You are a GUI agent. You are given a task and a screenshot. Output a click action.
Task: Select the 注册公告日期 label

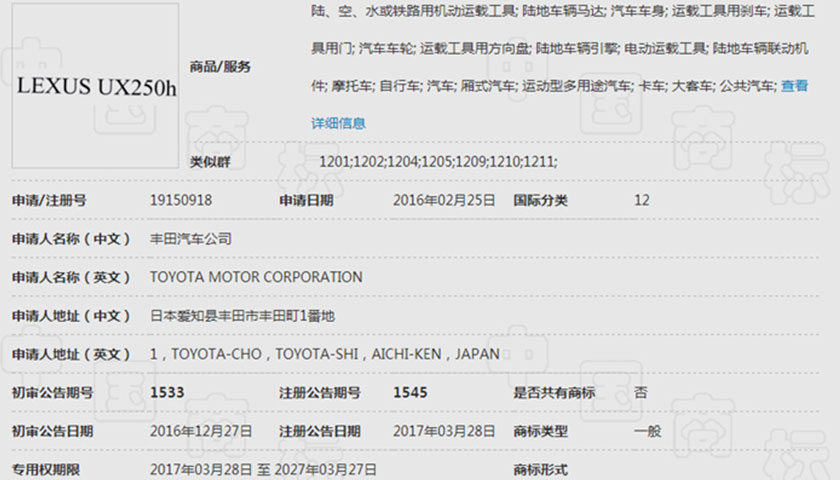pyautogui.click(x=320, y=432)
